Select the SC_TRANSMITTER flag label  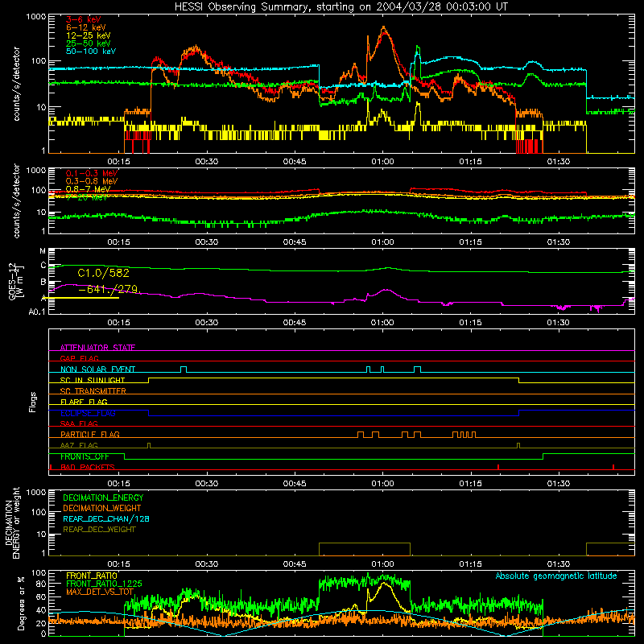point(93,390)
